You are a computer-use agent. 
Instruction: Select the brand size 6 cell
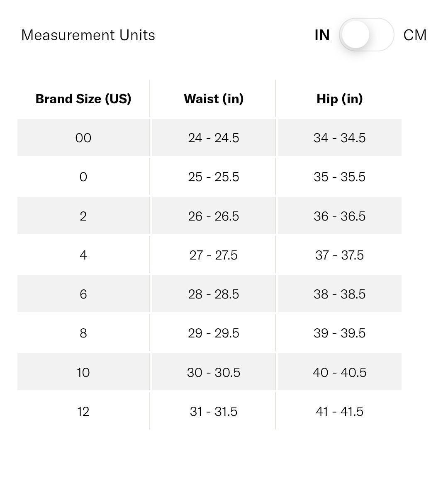pyautogui.click(x=83, y=294)
